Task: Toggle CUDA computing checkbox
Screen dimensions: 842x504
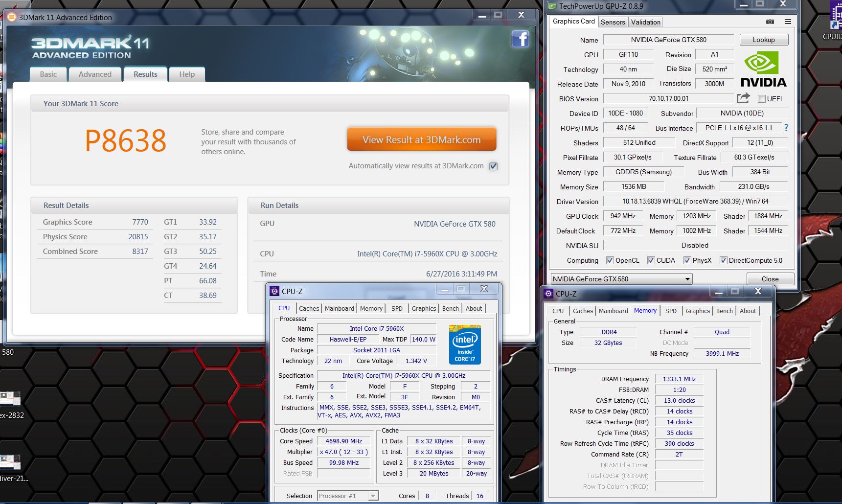Action: 651,260
